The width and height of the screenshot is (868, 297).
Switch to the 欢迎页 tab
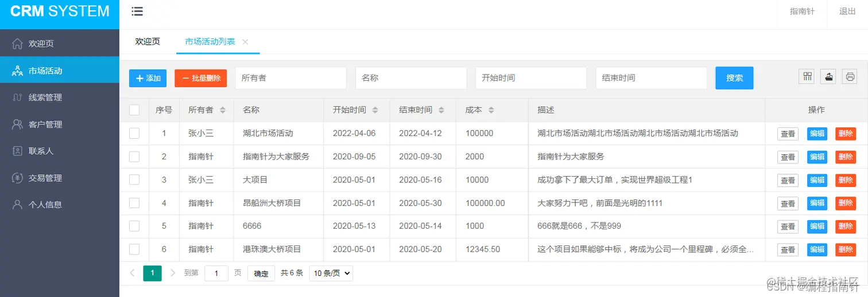[148, 42]
